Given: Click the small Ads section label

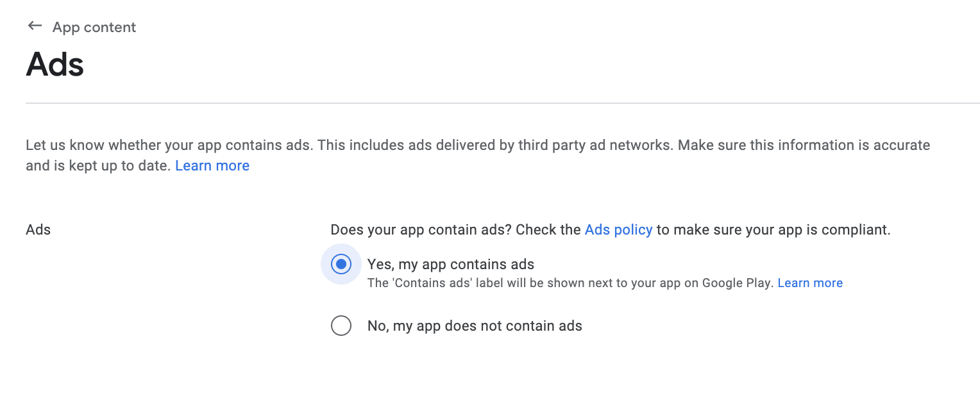Looking at the screenshot, I should pos(38,229).
